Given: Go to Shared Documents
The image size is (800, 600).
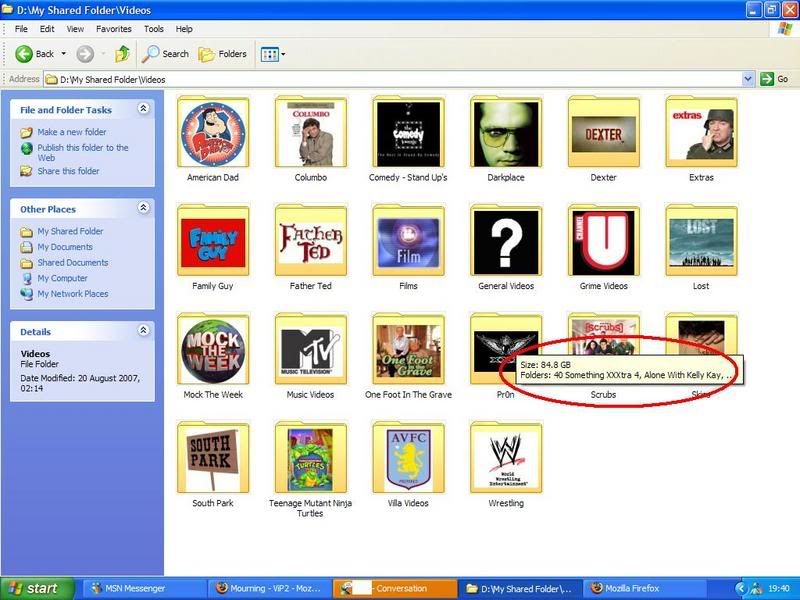Looking at the screenshot, I should pyautogui.click(x=64, y=263).
